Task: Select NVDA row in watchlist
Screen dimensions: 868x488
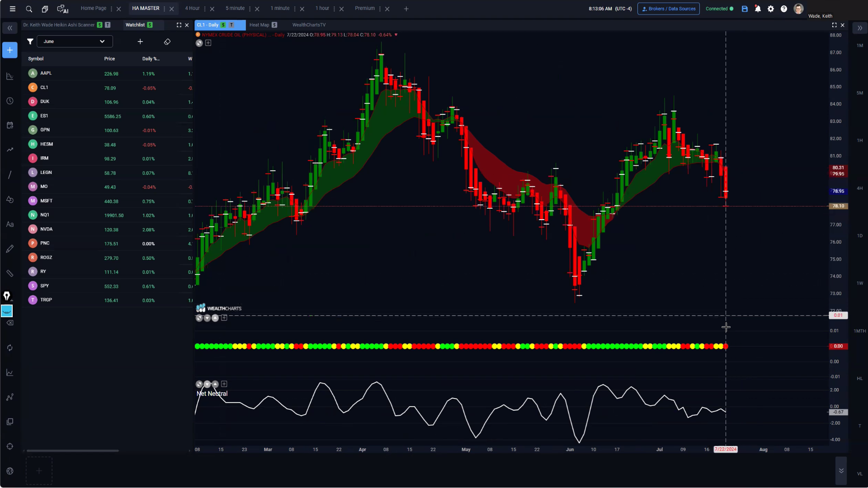Action: pos(108,229)
